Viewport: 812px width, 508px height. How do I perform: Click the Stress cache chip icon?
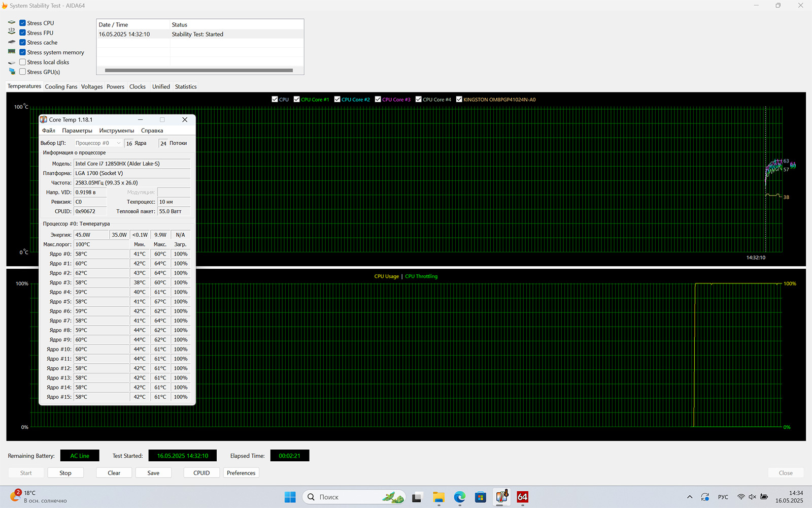[12, 42]
